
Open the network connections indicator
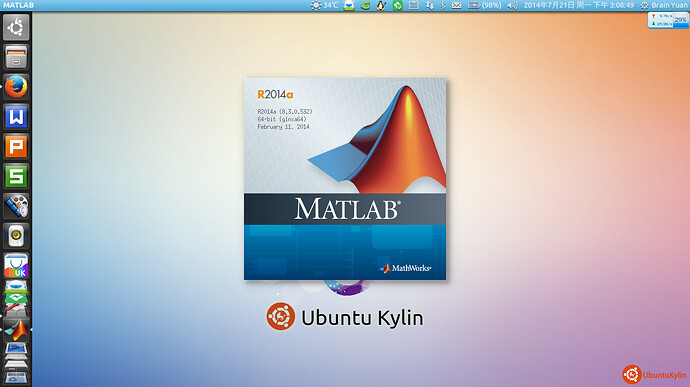[x=429, y=5]
